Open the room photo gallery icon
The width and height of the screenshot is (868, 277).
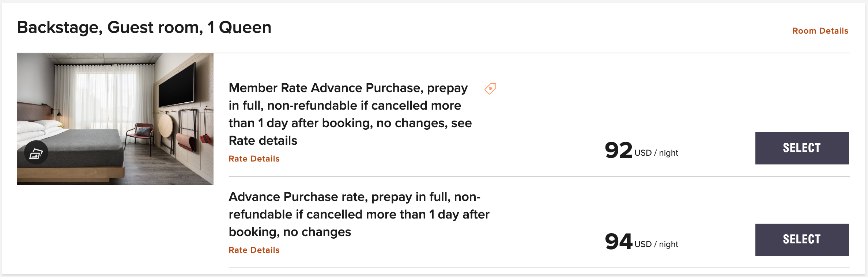click(36, 153)
